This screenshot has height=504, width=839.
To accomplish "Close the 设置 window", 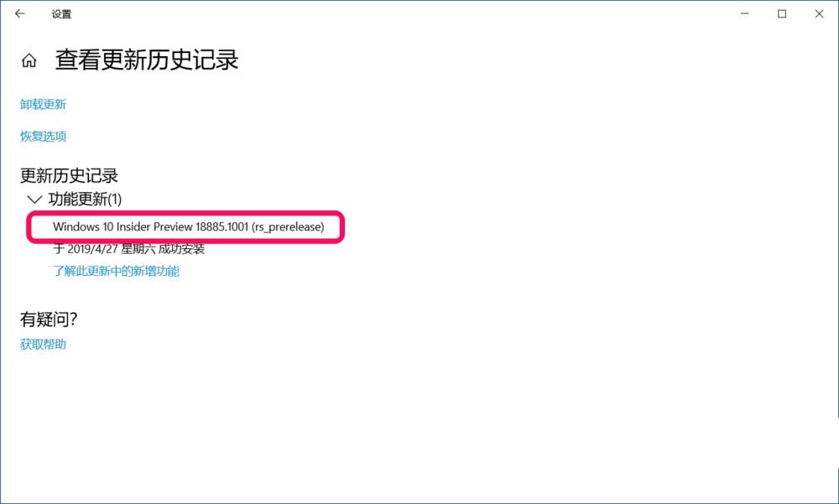I will tap(819, 14).
